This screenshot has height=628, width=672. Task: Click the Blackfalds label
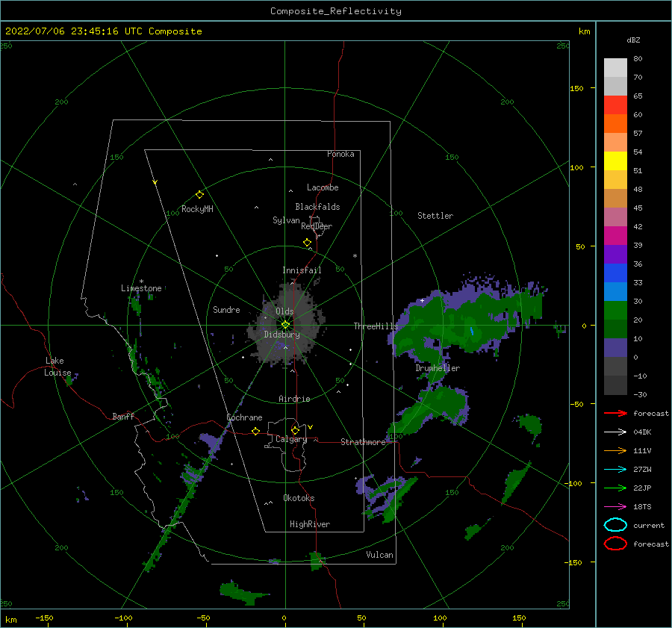pos(317,207)
